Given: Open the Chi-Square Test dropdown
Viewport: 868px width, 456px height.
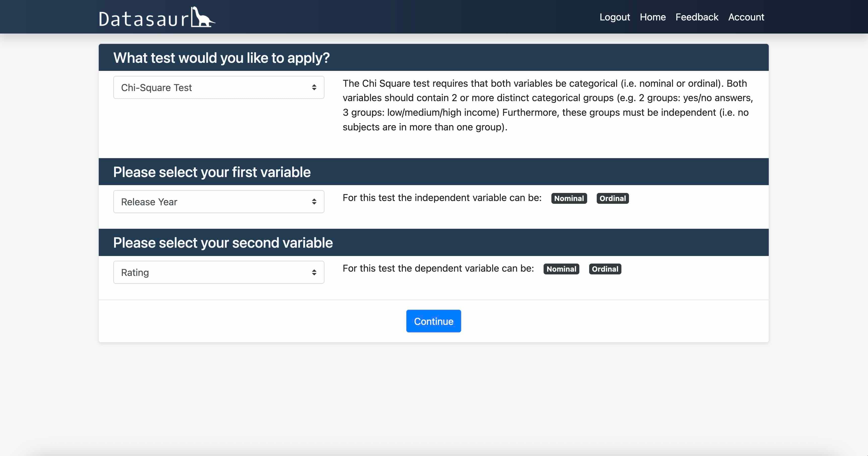Looking at the screenshot, I should coord(218,88).
